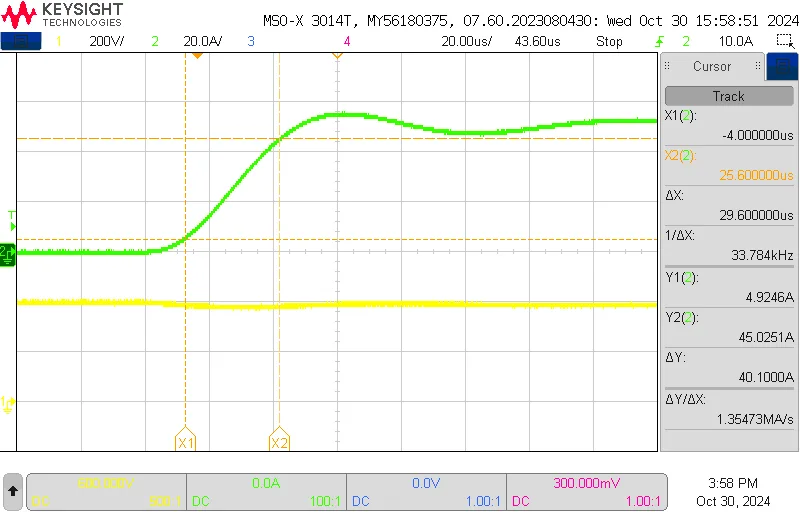Click channel 1 yellow ground marker
The height and width of the screenshot is (512, 800).
[x=7, y=405]
